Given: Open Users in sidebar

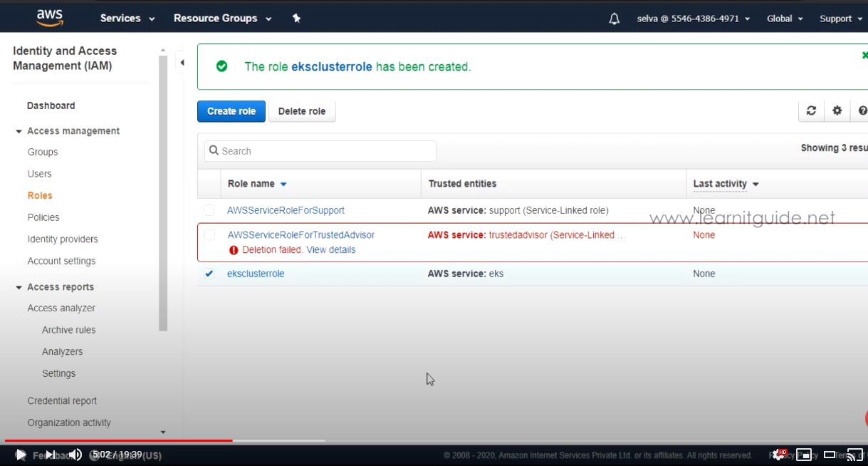Looking at the screenshot, I should click(40, 174).
